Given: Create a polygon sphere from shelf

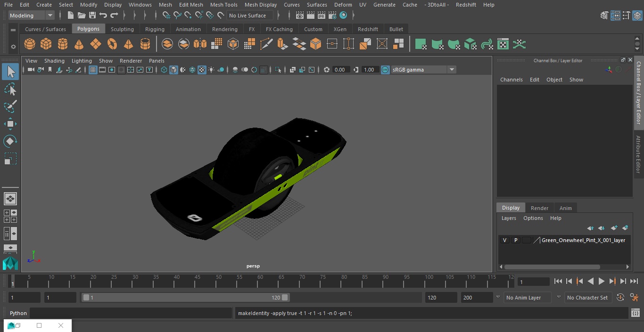Looking at the screenshot, I should (30, 44).
